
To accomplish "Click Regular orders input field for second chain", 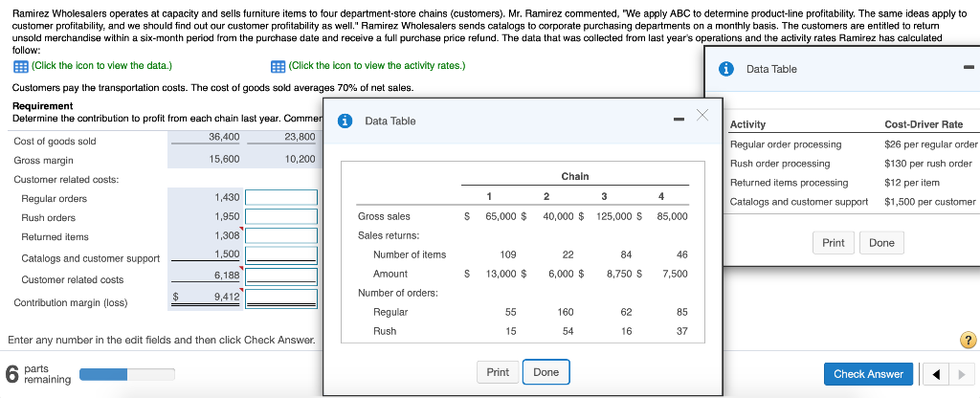I will (x=281, y=198).
